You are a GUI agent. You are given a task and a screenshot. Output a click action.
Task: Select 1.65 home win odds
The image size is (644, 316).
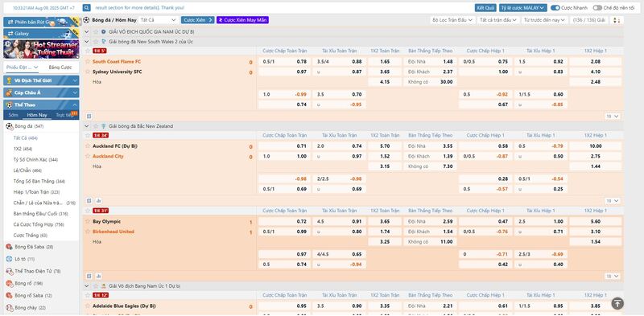[385, 62]
